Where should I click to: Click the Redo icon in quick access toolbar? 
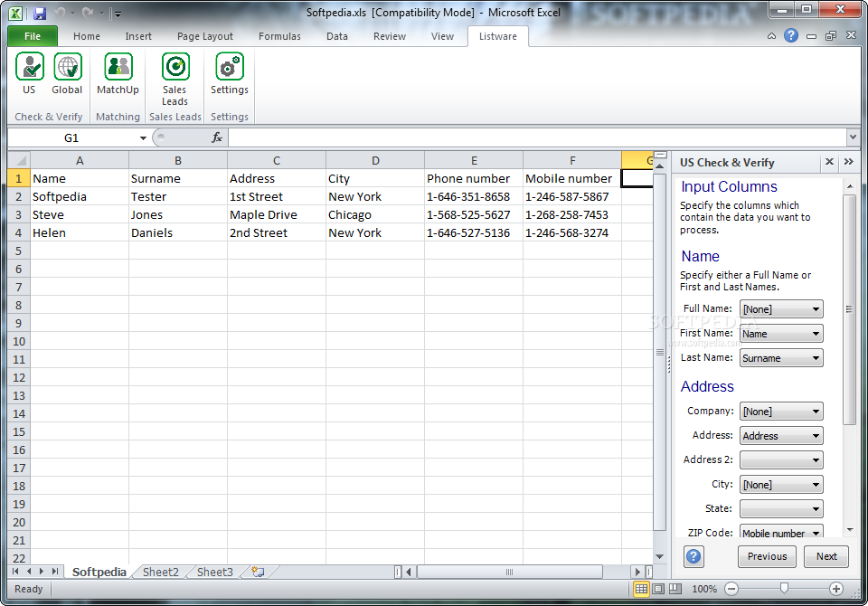(87, 13)
